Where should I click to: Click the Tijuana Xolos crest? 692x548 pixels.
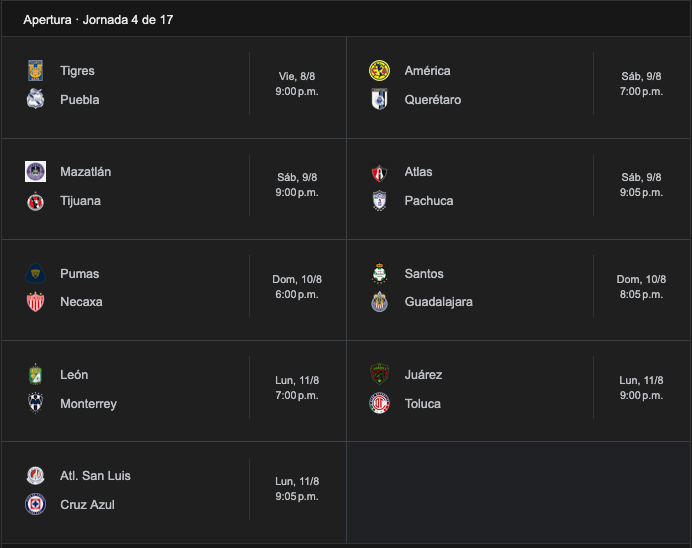[x=35, y=201]
